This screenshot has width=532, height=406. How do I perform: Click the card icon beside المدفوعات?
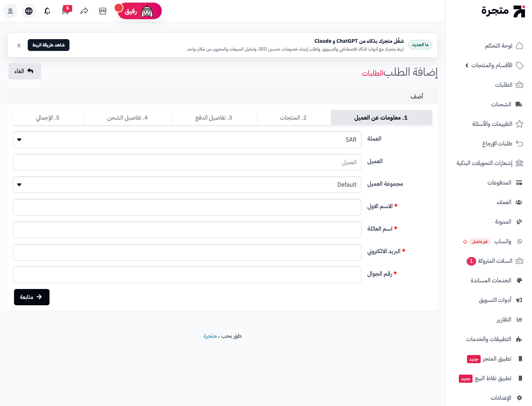(519, 183)
